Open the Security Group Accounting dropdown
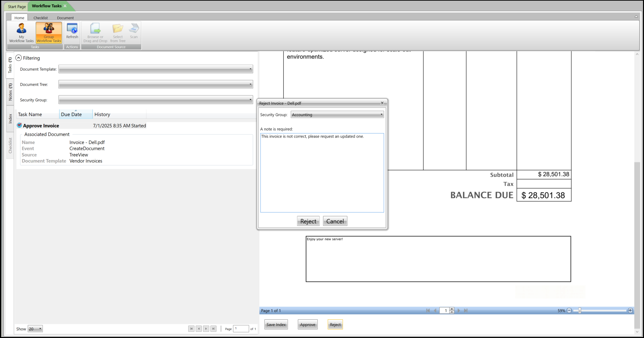The height and width of the screenshot is (338, 644). pyautogui.click(x=337, y=115)
